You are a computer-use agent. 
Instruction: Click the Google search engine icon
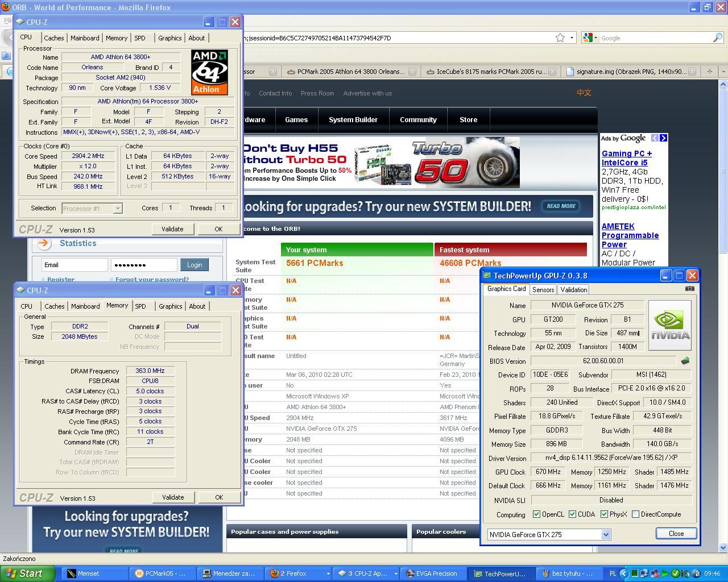(x=588, y=38)
